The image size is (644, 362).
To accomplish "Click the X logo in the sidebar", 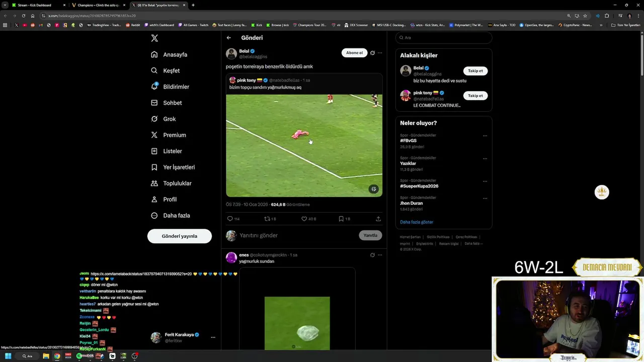I will 154,38.
